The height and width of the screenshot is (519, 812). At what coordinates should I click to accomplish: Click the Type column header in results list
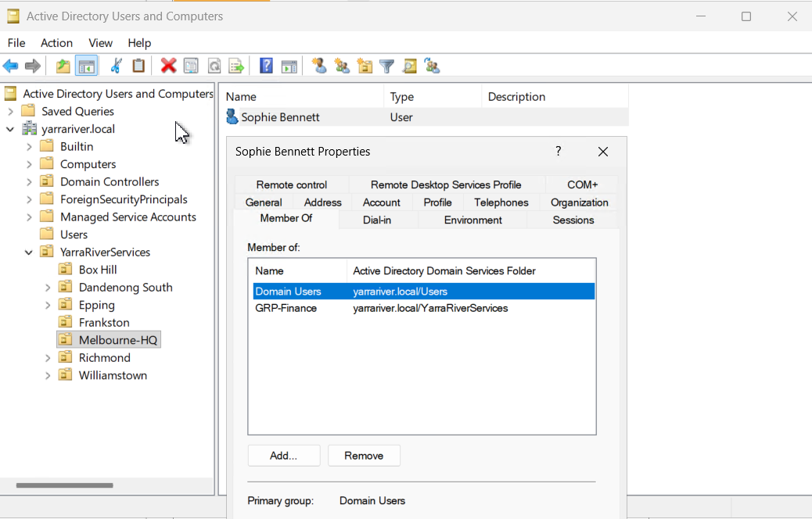(433, 97)
